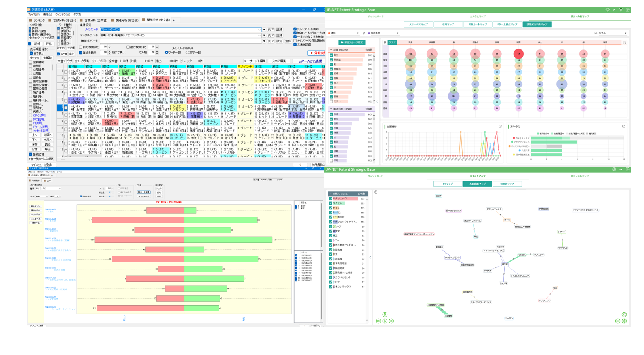The height and width of the screenshot is (355, 644).
Task: Add a new tab with the plus icon
Action: [x=173, y=20]
